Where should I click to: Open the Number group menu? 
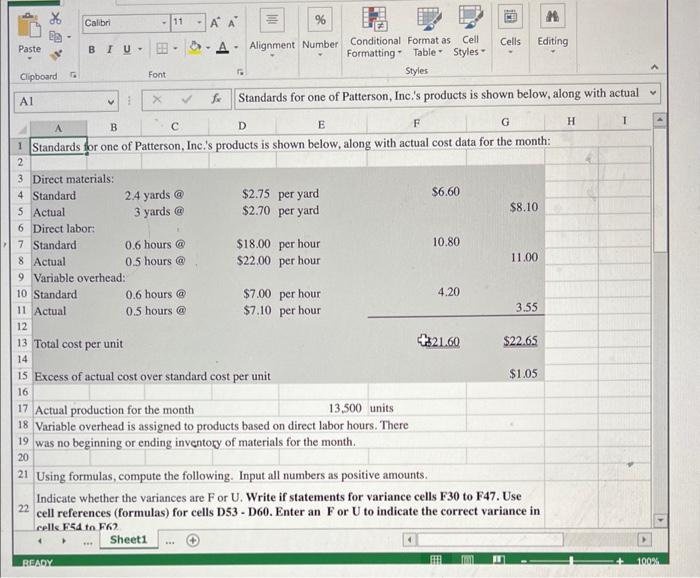pos(320,34)
